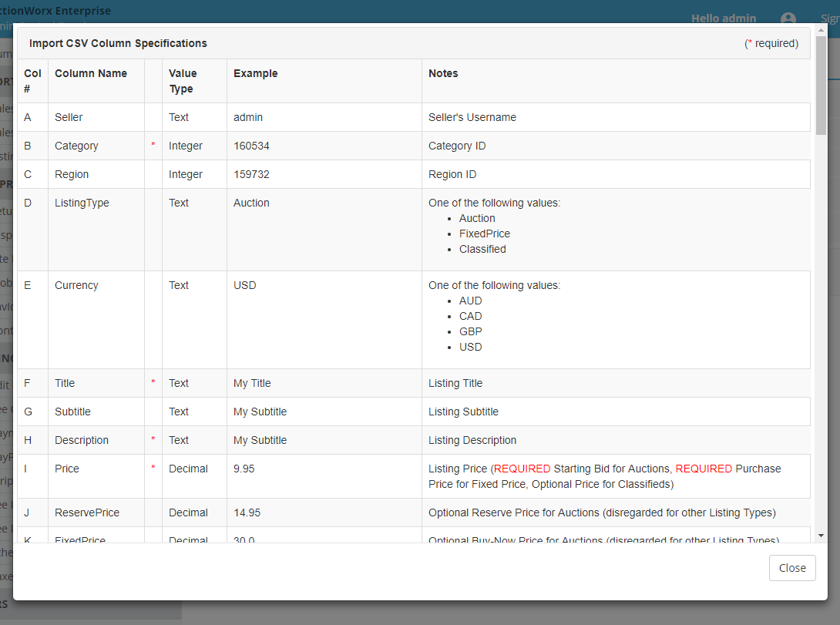Click 'My Subtitle' example in Subtitle row
840x625 pixels.
pyautogui.click(x=260, y=412)
